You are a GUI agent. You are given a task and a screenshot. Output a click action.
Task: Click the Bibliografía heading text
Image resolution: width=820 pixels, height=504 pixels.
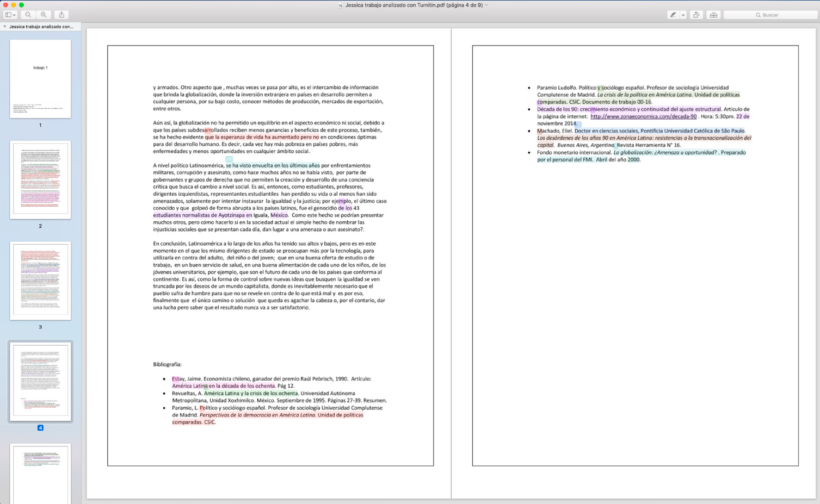pos(167,364)
